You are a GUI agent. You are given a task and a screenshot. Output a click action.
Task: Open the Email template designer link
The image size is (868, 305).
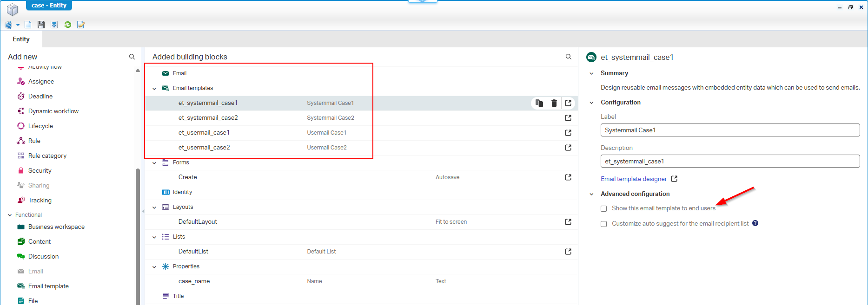(x=633, y=179)
